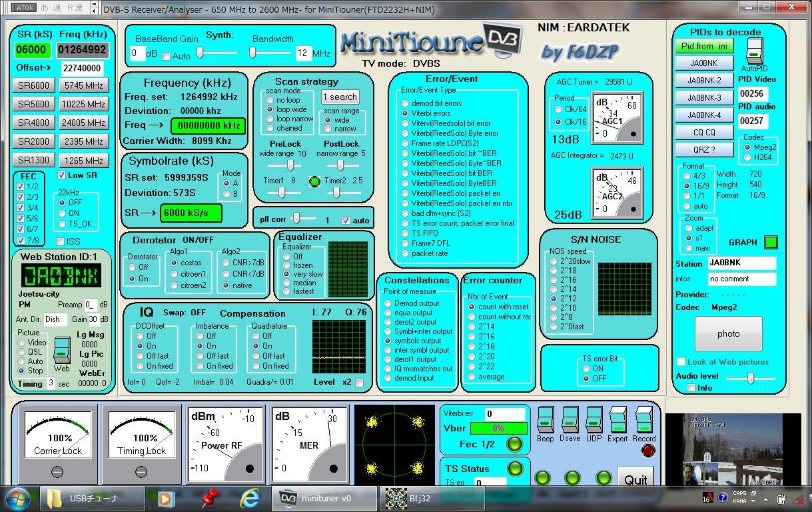Flip the AutoPID switch
Viewport: 812px width, 512px height.
click(755, 51)
